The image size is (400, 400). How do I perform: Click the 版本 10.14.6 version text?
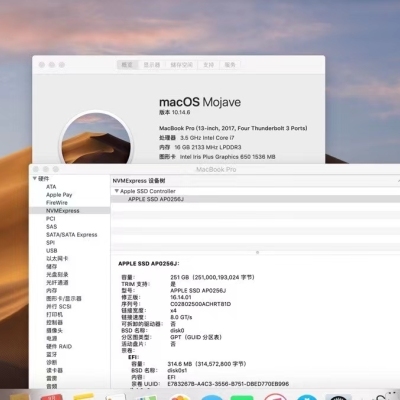tap(175, 112)
